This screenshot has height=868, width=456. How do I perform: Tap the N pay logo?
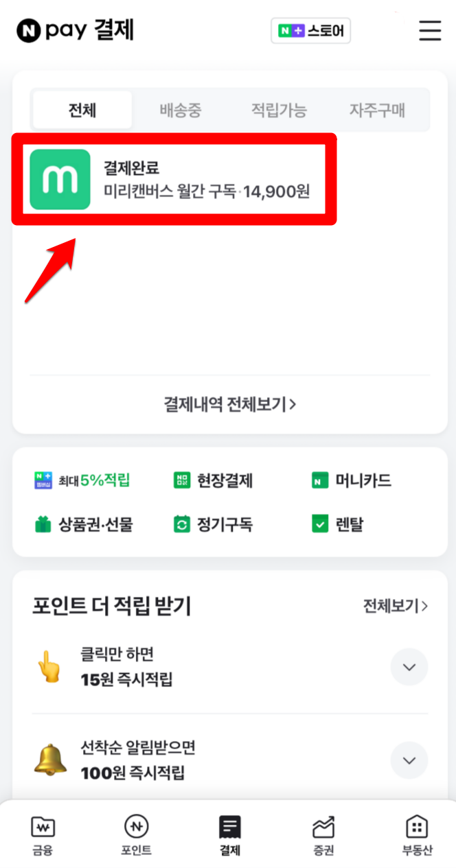pyautogui.click(x=76, y=30)
